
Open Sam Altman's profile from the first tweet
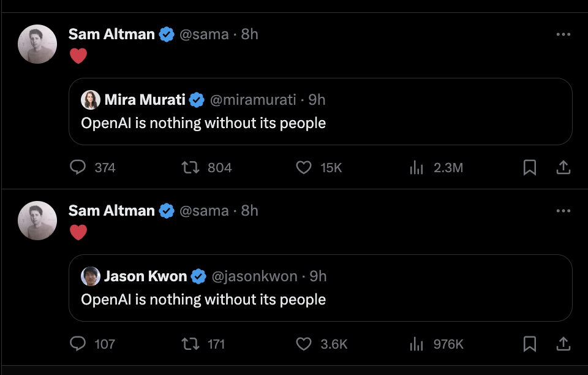pyautogui.click(x=111, y=34)
